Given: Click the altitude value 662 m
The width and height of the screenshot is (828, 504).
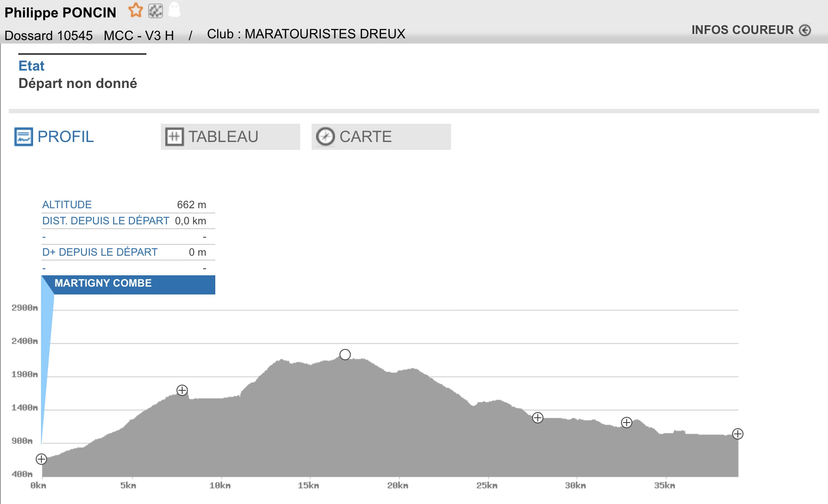Looking at the screenshot, I should [191, 205].
